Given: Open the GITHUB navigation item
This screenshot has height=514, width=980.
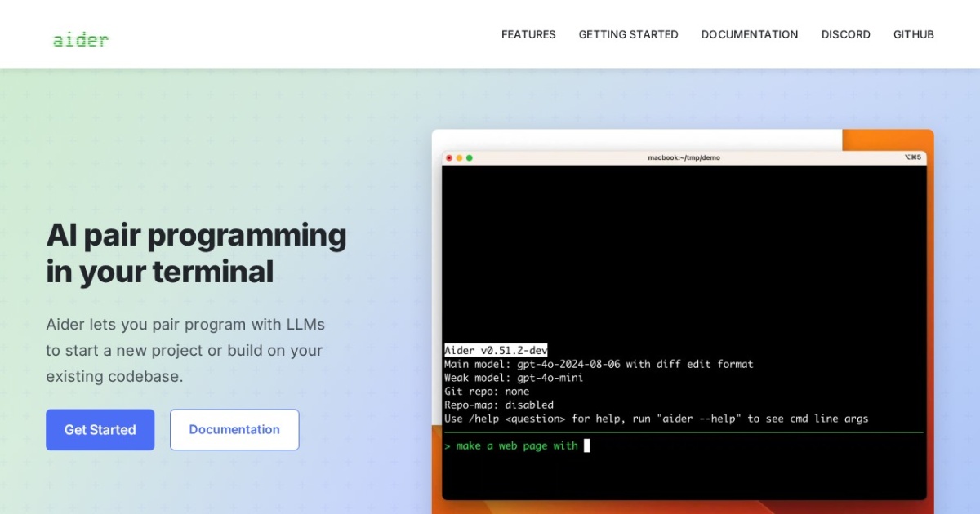Looking at the screenshot, I should (x=913, y=34).
